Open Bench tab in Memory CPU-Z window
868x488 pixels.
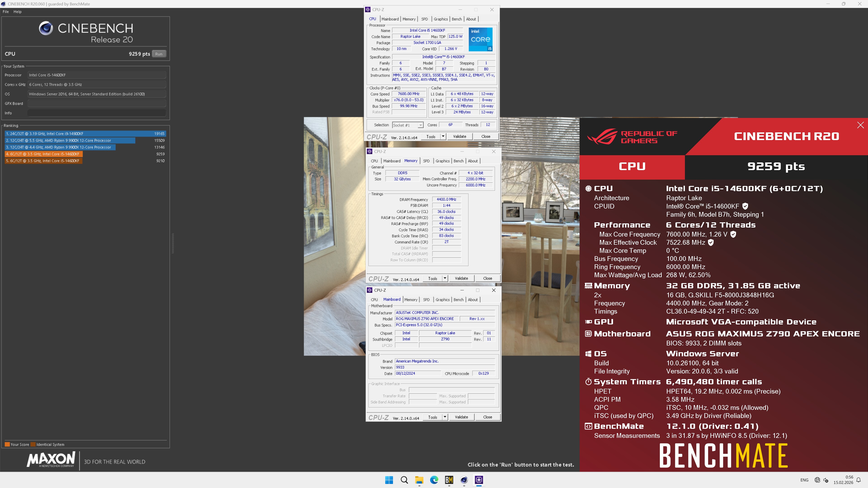pos(458,161)
